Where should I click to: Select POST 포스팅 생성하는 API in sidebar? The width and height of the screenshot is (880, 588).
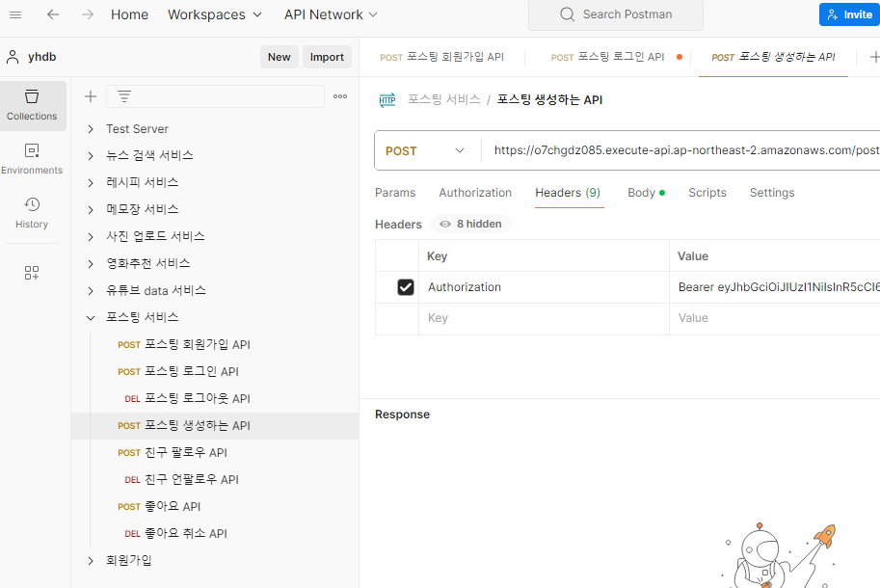[x=215, y=426]
